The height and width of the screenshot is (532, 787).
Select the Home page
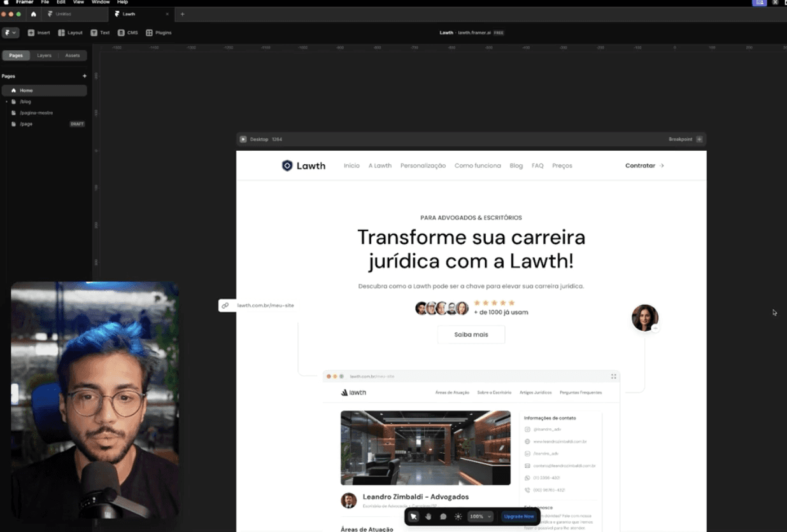click(44, 90)
